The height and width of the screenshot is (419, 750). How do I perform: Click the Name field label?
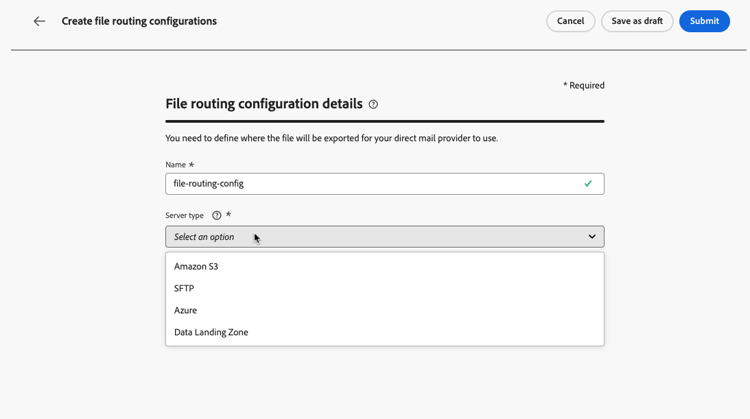click(x=176, y=165)
